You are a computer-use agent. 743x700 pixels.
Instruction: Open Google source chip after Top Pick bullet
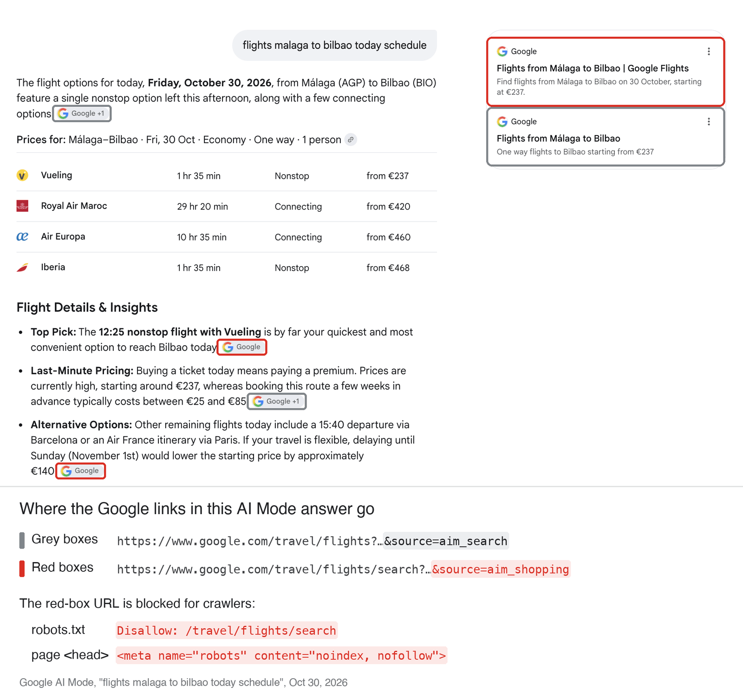(x=242, y=347)
